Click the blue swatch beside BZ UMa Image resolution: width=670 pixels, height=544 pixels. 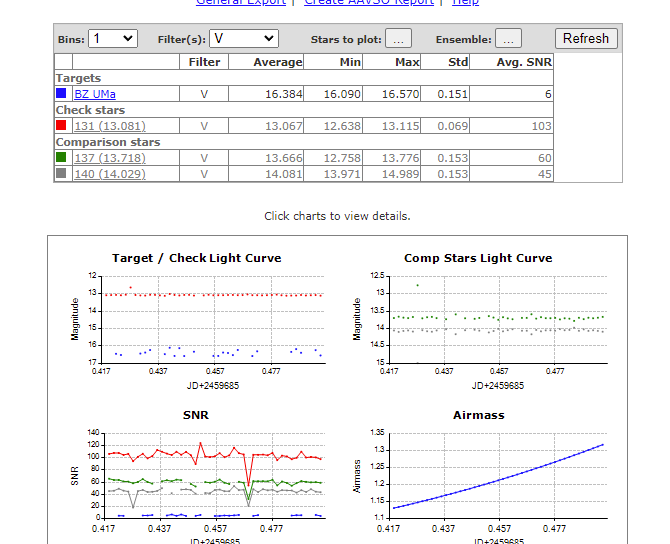click(62, 94)
